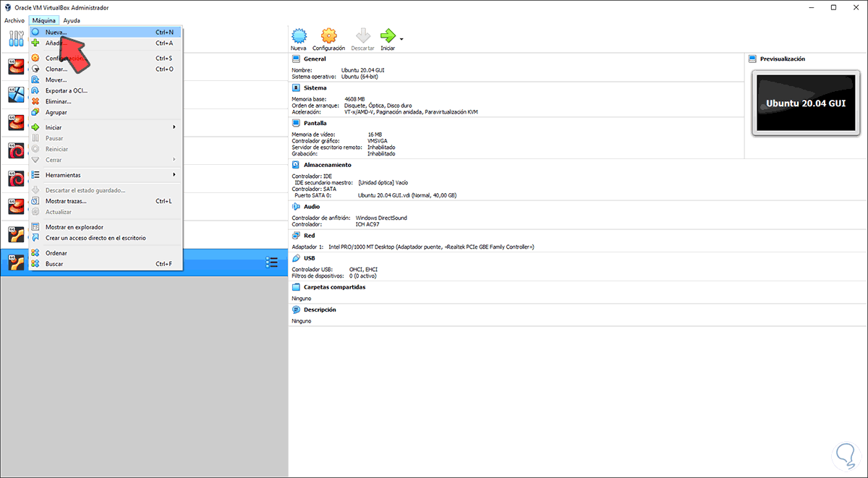Open the Archivo menu
Screen dimensions: 868x478
click(14, 20)
